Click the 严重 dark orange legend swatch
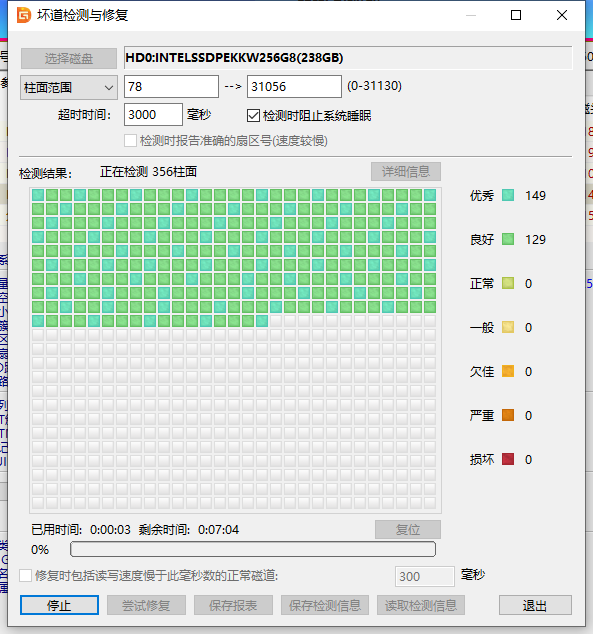The width and height of the screenshot is (593, 634). pos(508,415)
